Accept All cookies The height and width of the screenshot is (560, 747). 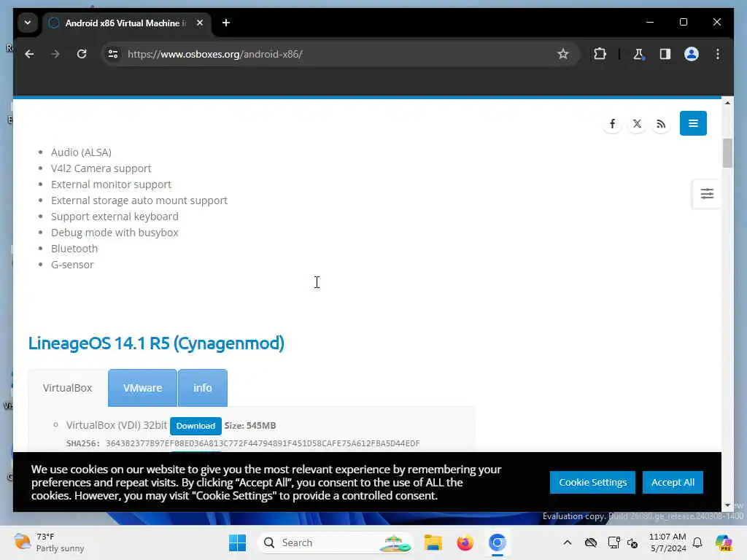click(672, 483)
